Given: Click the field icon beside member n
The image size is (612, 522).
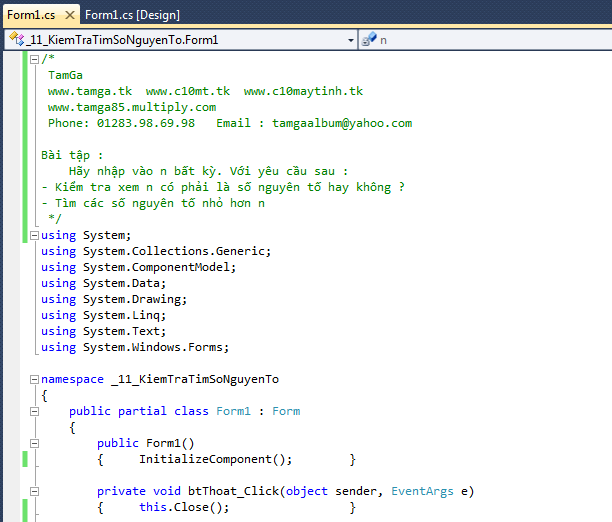Looking at the screenshot, I should coord(369,39).
